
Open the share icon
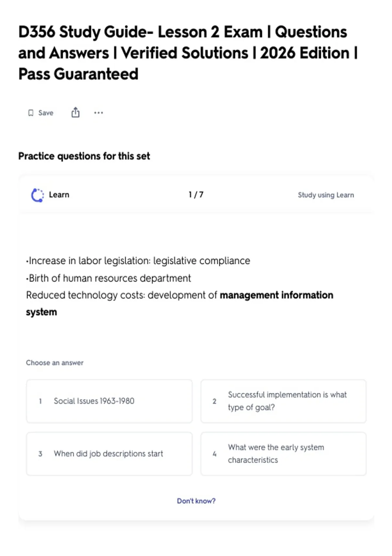[x=75, y=112]
